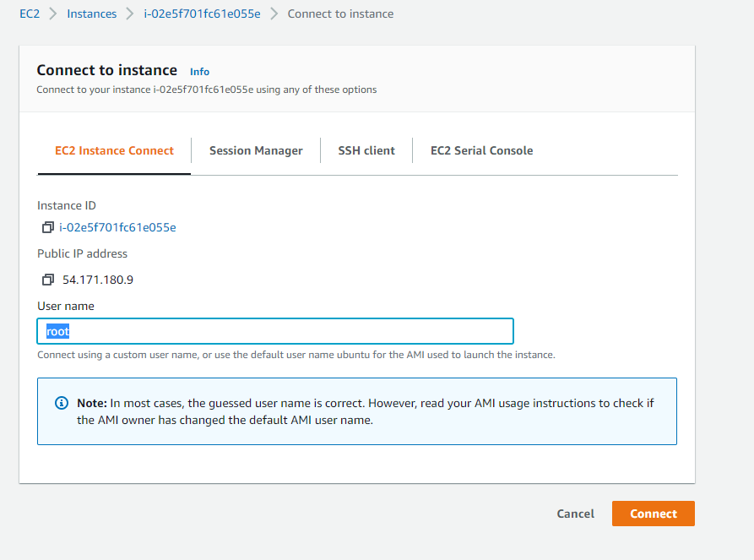This screenshot has width=754, height=560.
Task: Click the chevron separator after EC2 breadcrumb
Action: (53, 14)
